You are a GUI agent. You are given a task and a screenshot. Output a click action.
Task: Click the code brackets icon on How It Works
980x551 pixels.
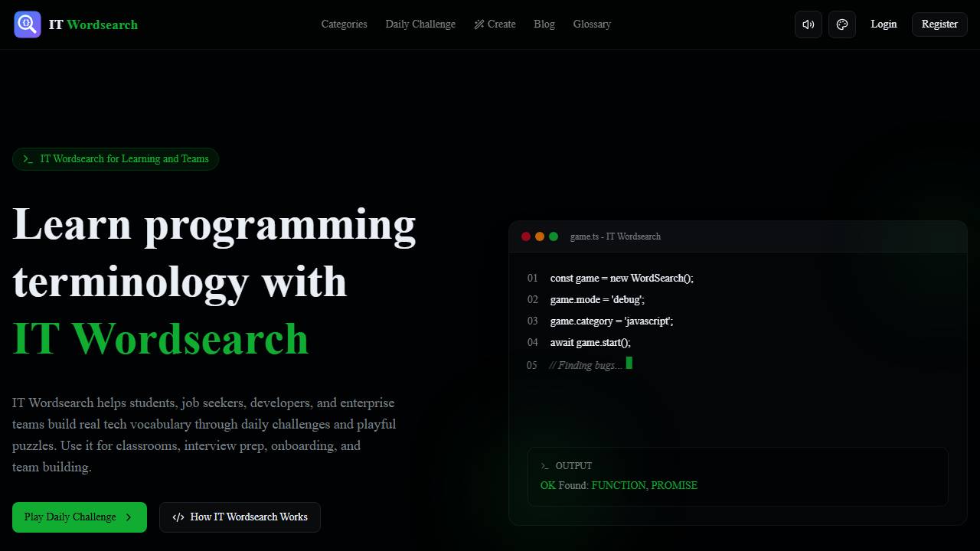click(x=178, y=517)
